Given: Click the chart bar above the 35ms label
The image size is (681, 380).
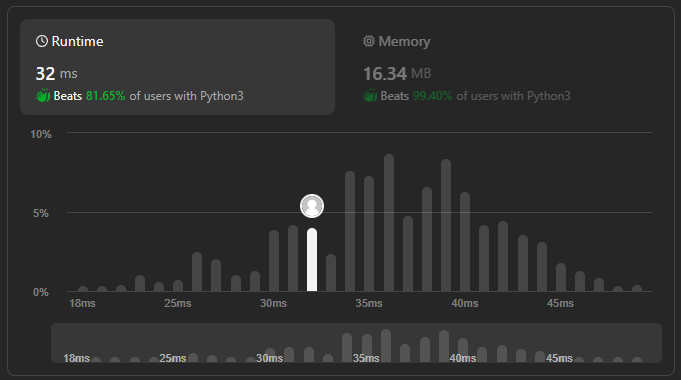Looking at the screenshot, I should [369, 234].
